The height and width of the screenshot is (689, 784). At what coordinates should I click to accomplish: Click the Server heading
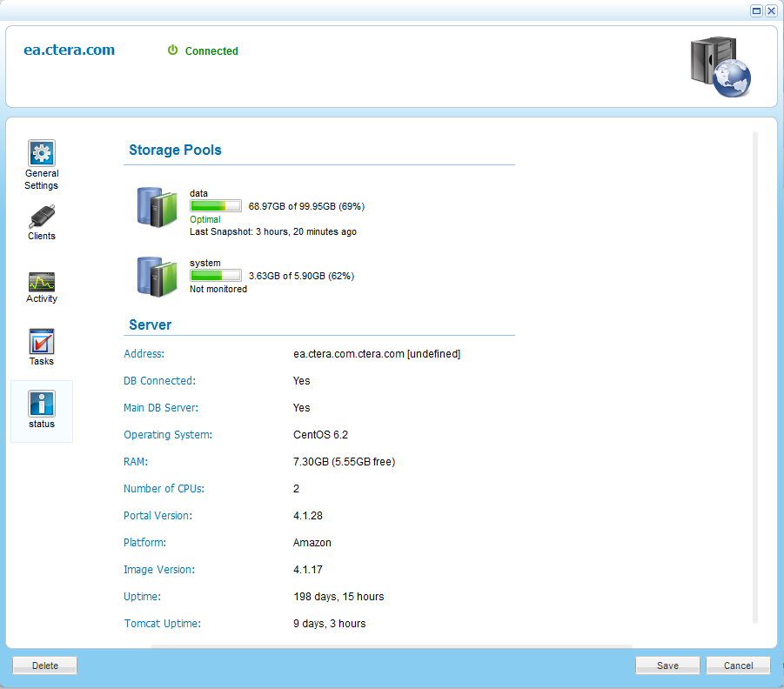[150, 325]
